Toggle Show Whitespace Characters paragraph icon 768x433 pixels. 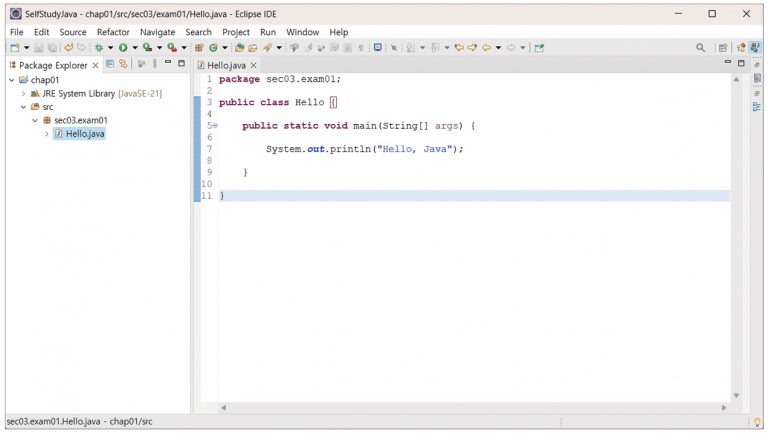pyautogui.click(x=361, y=48)
